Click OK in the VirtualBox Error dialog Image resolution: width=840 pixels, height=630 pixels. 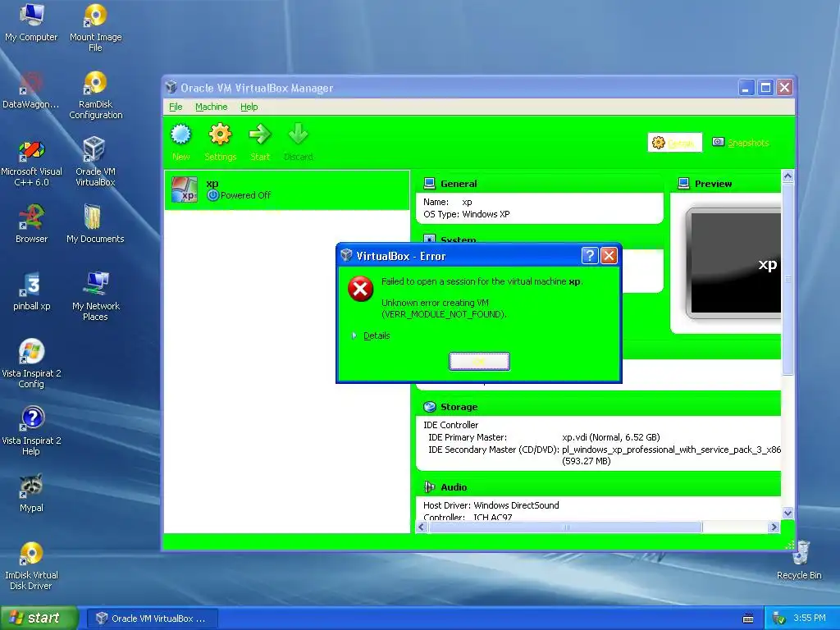pos(479,362)
